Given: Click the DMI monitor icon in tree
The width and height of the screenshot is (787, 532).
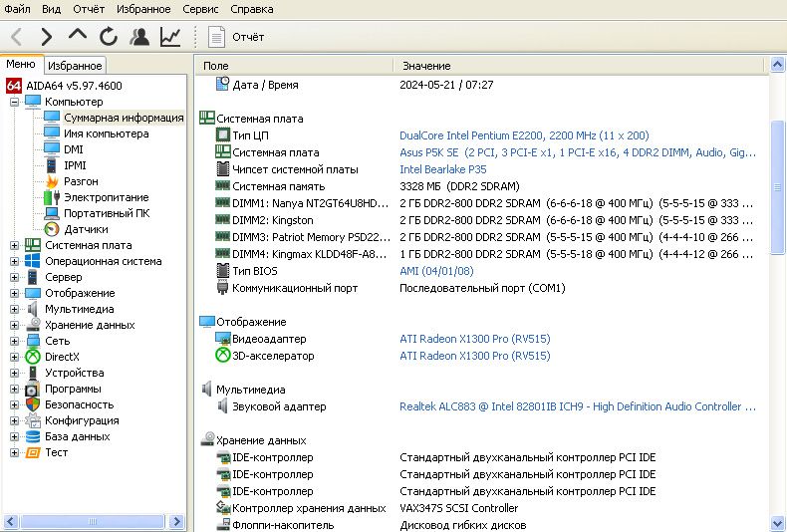Looking at the screenshot, I should 52,149.
